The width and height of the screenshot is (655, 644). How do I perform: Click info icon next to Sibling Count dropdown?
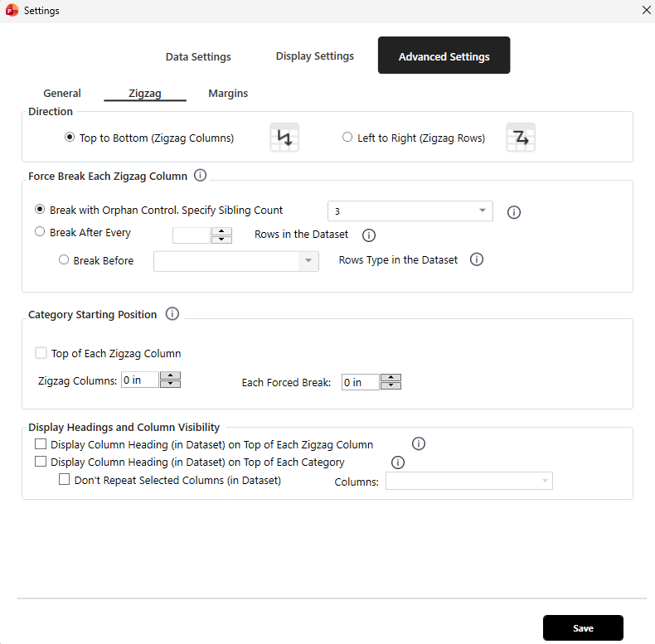coord(513,212)
